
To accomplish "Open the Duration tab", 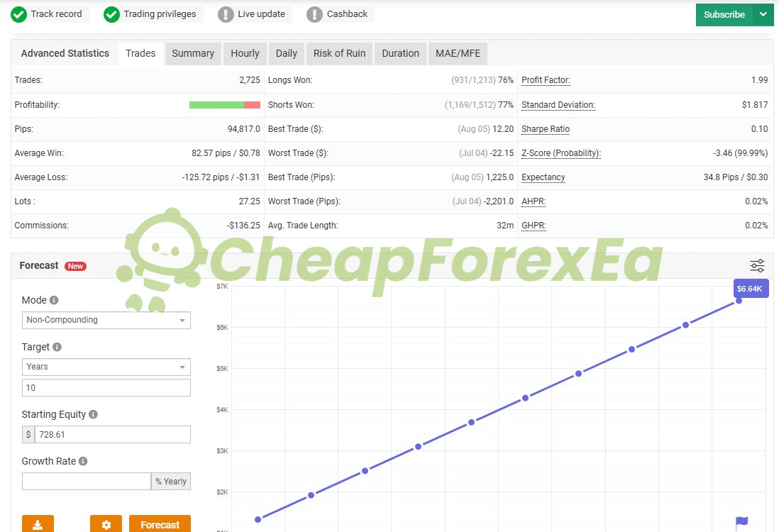I will [x=400, y=53].
